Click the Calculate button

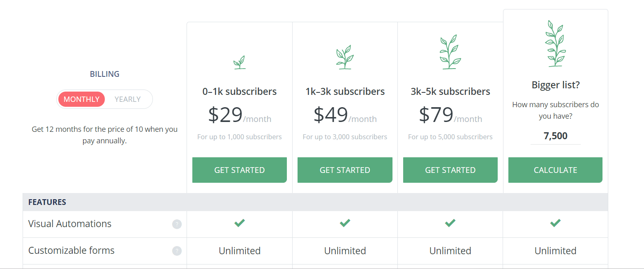coord(555,170)
